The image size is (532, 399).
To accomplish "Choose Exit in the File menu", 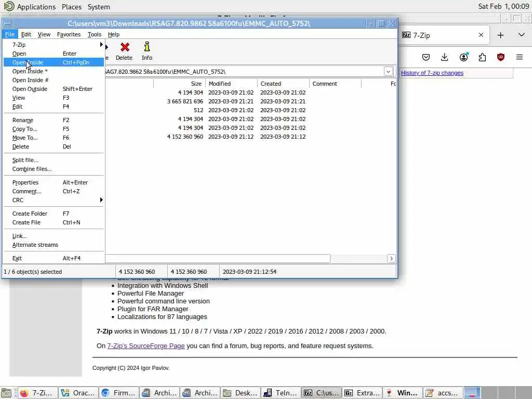I will click(54, 259).
